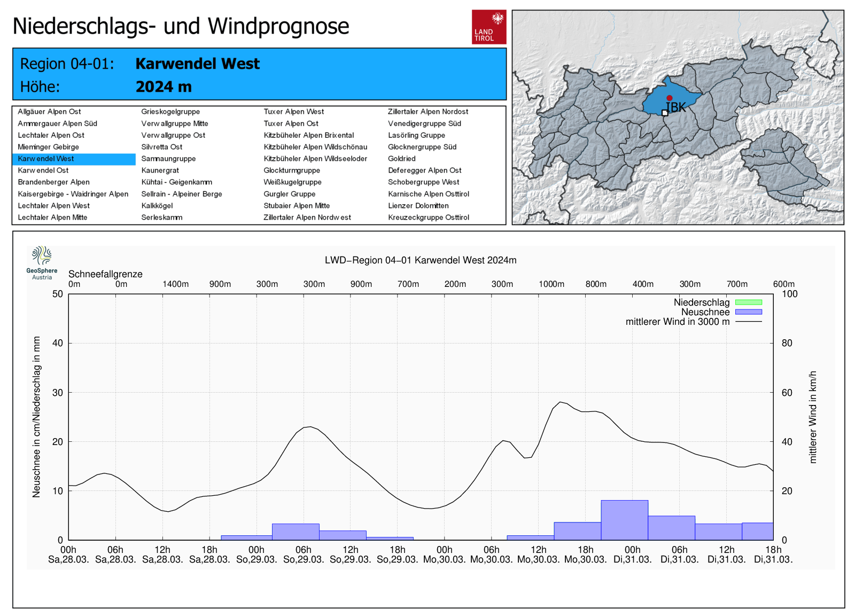This screenshot has width=855, height=616.
Task: Select region Mieminger Gebirge
Action: tap(48, 147)
